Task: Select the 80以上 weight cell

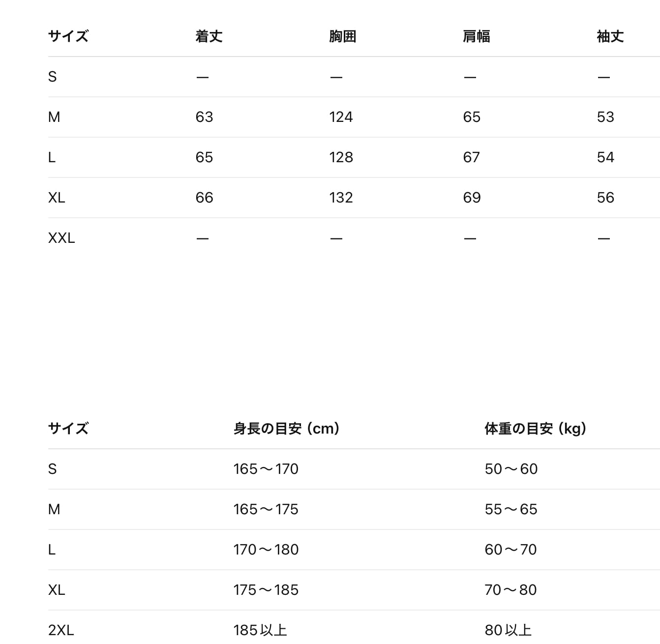Action: point(508,630)
